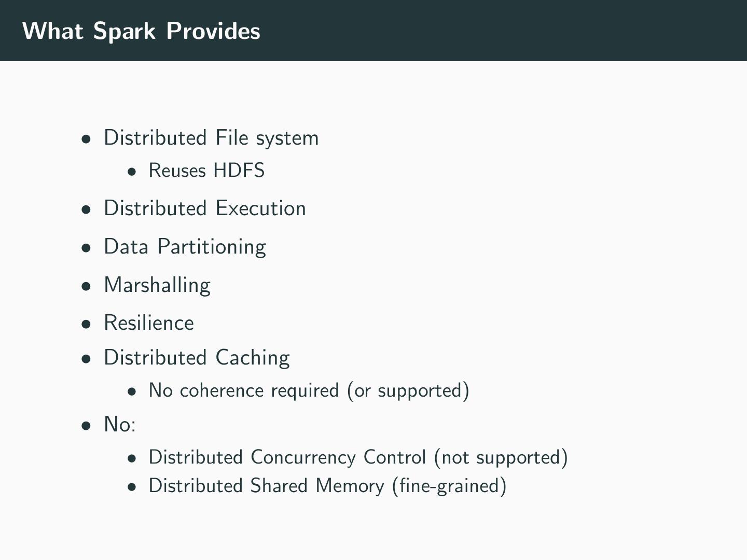Viewport: 747px width, 560px height.
Task: Click the bullet dot beside Reuses HDFS
Action: click(x=133, y=172)
